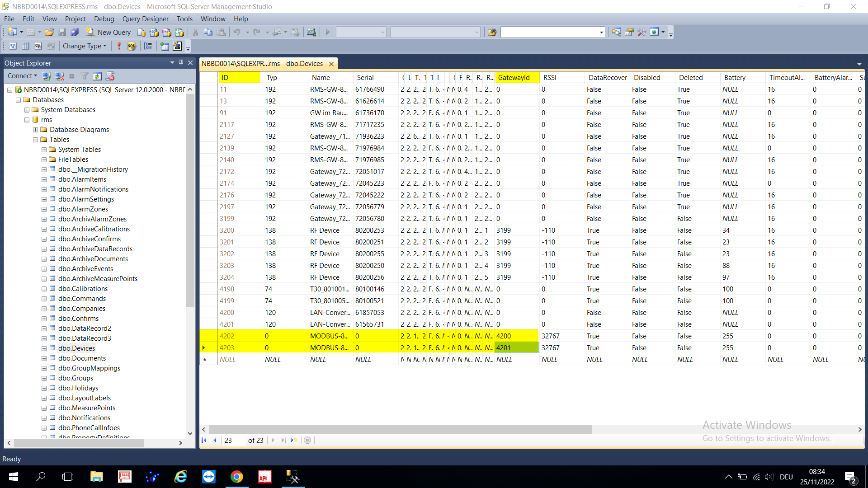Open the Debug menu
Image resolution: width=868 pixels, height=488 pixels.
coord(104,19)
